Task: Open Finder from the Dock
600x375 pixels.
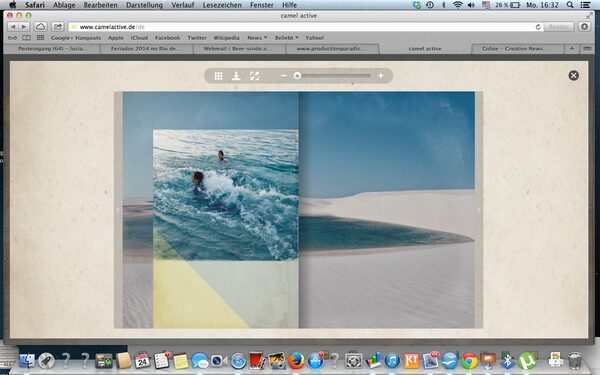Action: pos(26,360)
